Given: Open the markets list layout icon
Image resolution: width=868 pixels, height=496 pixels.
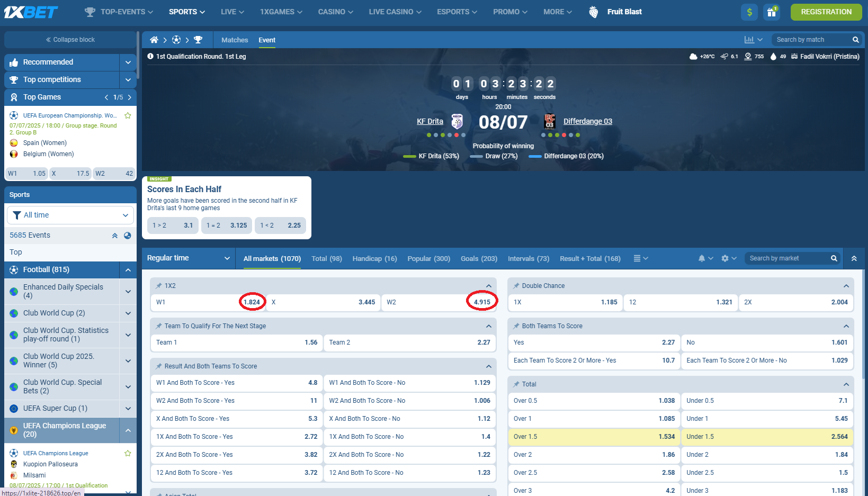Looking at the screenshot, I should pyautogui.click(x=637, y=258).
